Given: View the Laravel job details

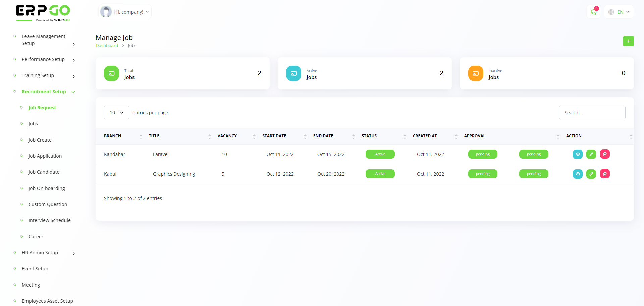Looking at the screenshot, I should [x=578, y=154].
